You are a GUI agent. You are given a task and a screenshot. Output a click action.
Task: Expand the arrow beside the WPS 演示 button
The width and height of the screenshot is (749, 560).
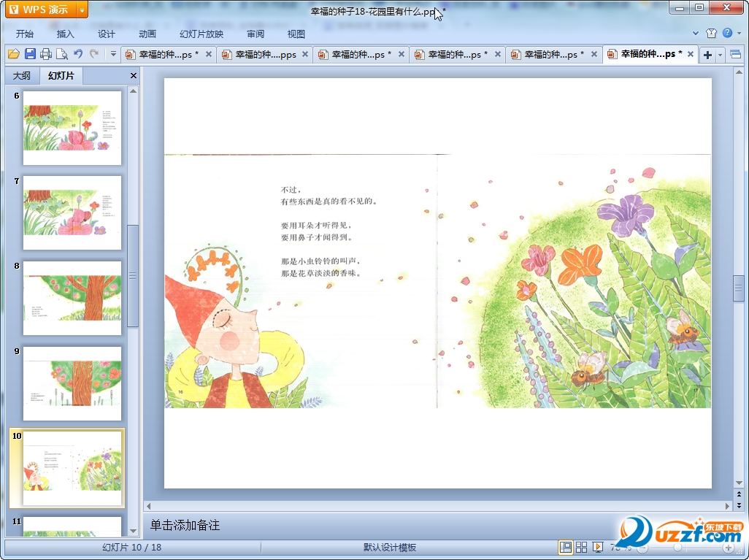(82, 9)
